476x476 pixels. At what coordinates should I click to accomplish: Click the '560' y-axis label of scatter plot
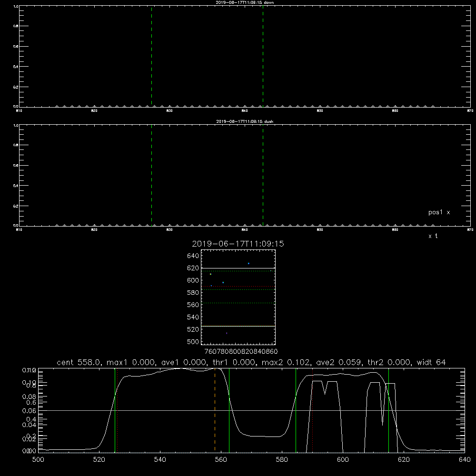point(193,305)
